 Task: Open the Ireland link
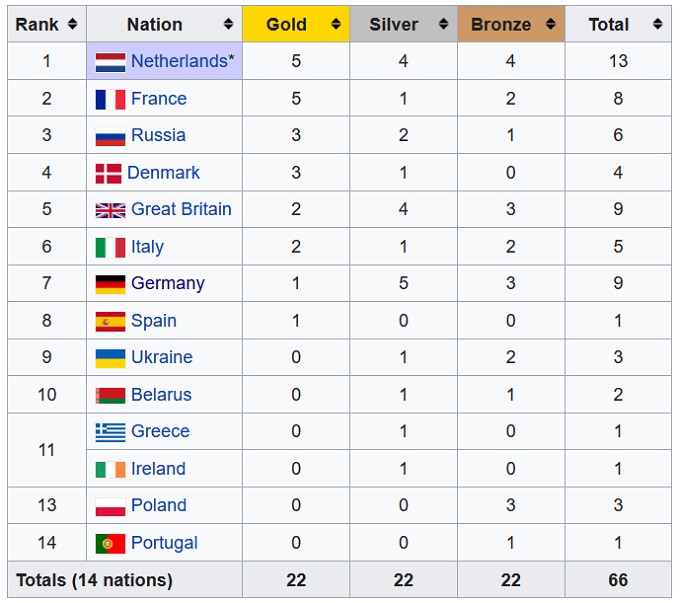tap(158, 469)
